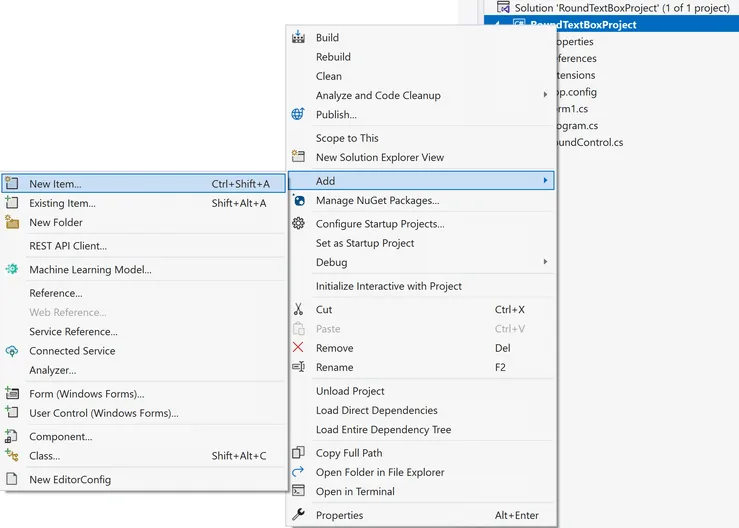739x528 pixels.
Task: Click the Ctrl+Shift+A shortcut text for New Item
Action: point(240,183)
